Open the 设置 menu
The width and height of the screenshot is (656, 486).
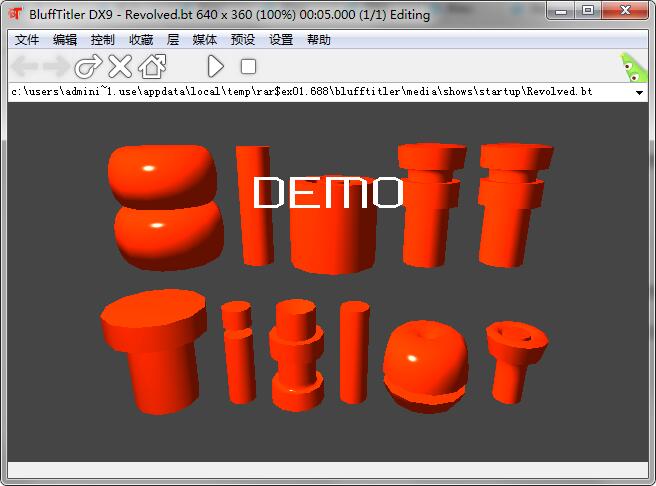click(281, 40)
